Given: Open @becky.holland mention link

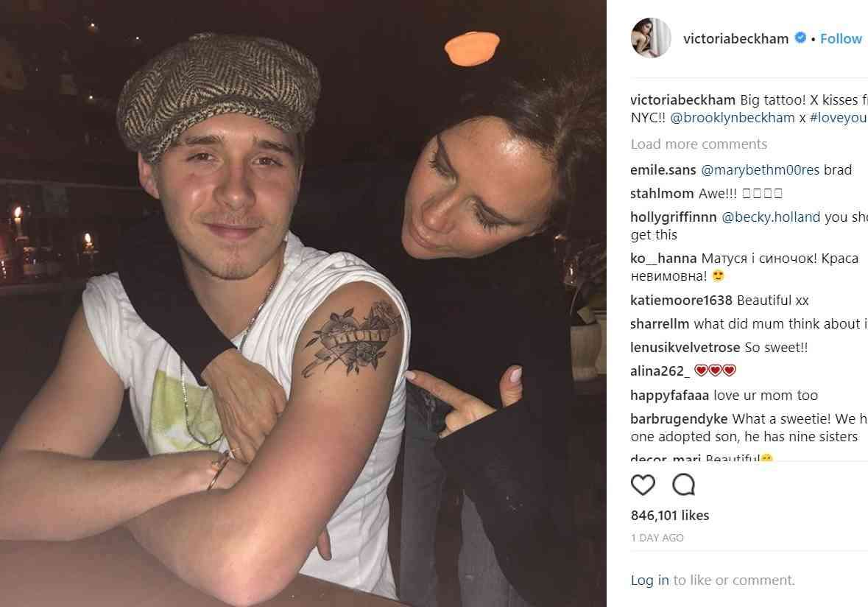Looking at the screenshot, I should (x=771, y=217).
